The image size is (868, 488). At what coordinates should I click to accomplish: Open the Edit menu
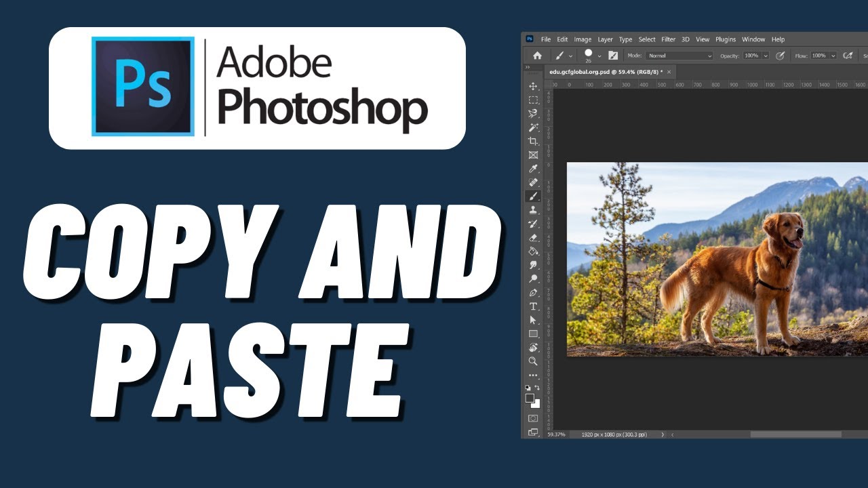point(562,39)
